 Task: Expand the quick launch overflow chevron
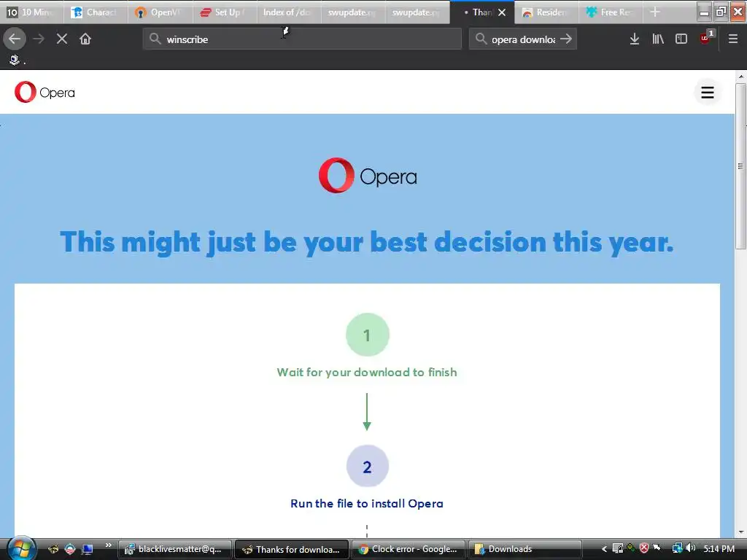tap(109, 545)
